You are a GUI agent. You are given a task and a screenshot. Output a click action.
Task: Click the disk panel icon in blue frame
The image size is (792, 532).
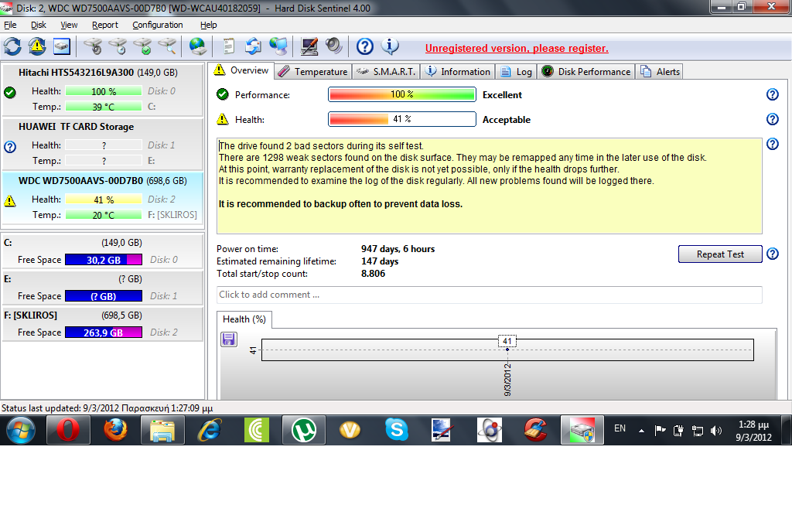point(62,46)
